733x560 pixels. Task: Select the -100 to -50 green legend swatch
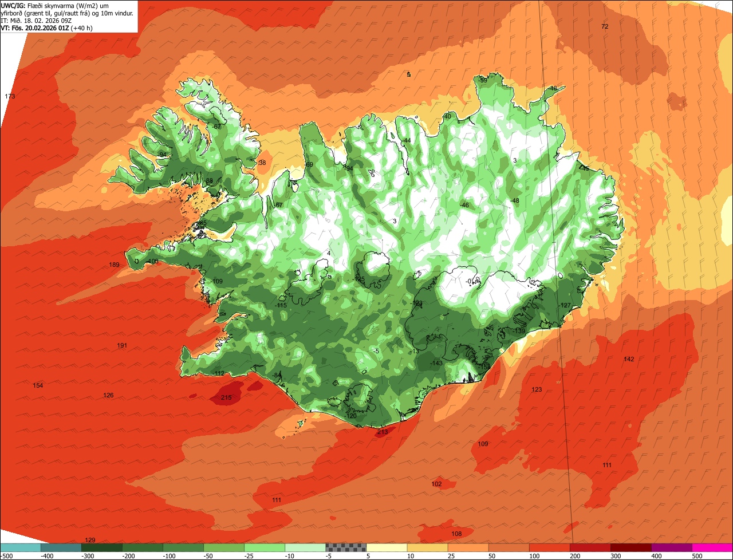[x=183, y=547]
